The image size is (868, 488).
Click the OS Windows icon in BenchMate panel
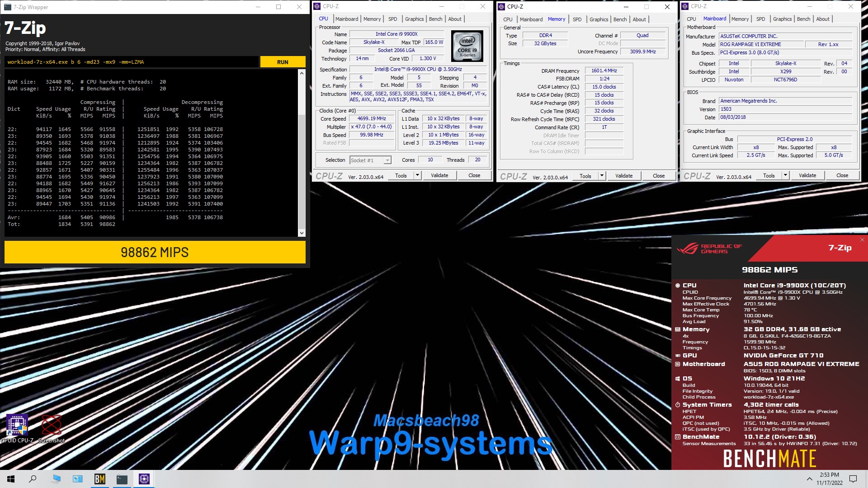coord(677,379)
